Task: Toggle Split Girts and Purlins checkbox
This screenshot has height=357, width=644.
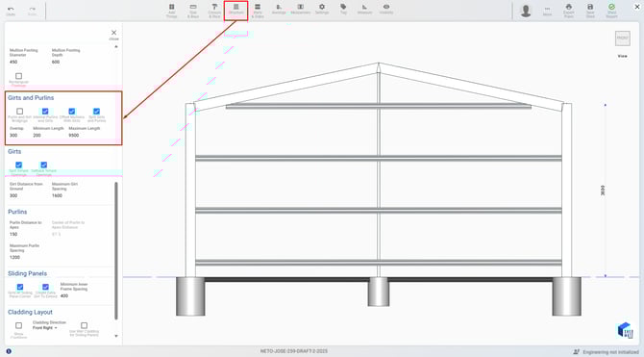Action: coord(96,111)
